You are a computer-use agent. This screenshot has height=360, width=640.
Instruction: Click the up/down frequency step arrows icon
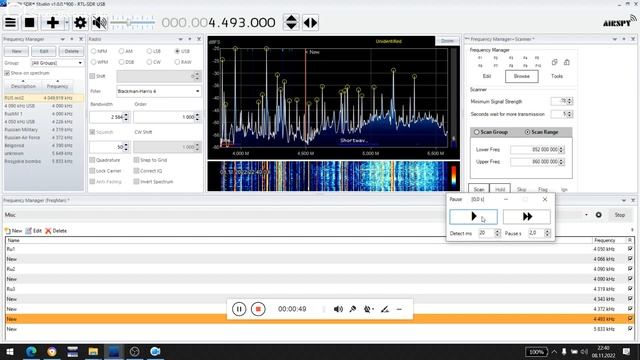tap(291, 22)
